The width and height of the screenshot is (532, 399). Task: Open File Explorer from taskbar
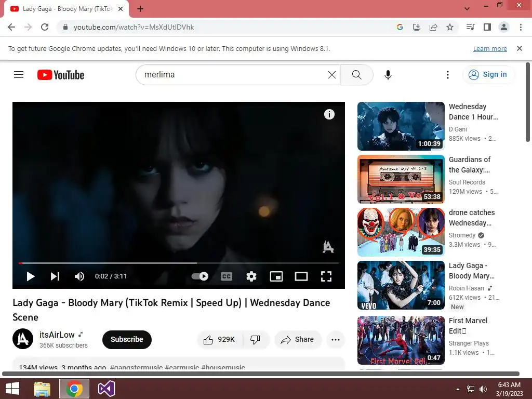42,389
